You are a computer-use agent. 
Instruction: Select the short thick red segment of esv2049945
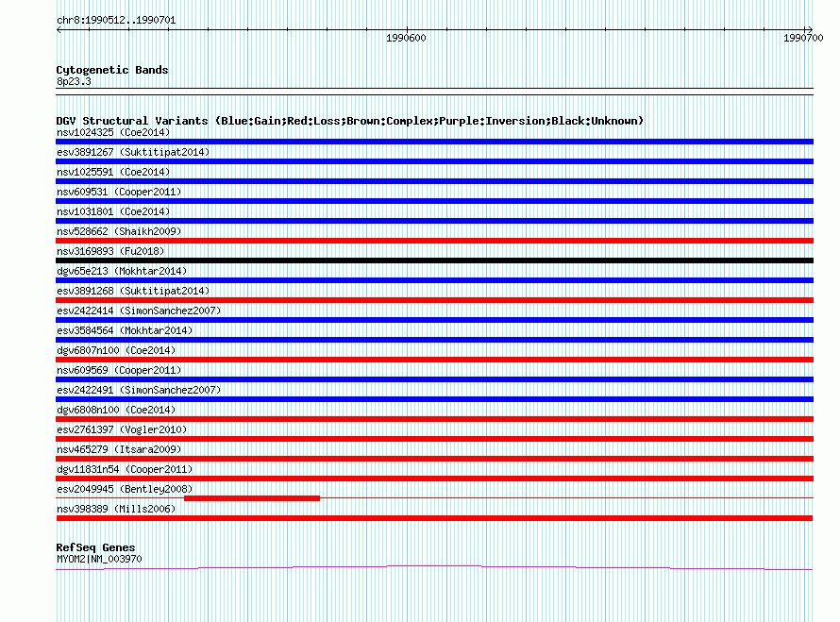[252, 498]
